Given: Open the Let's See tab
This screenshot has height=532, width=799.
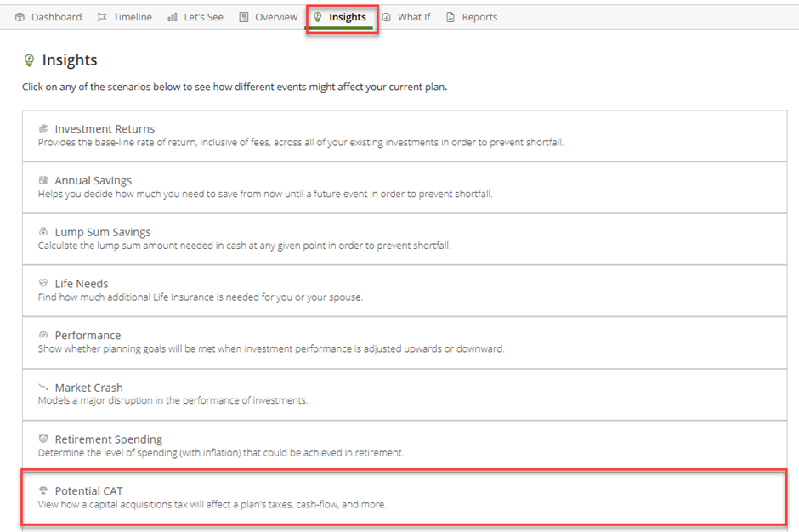Looking at the screenshot, I should click(195, 17).
